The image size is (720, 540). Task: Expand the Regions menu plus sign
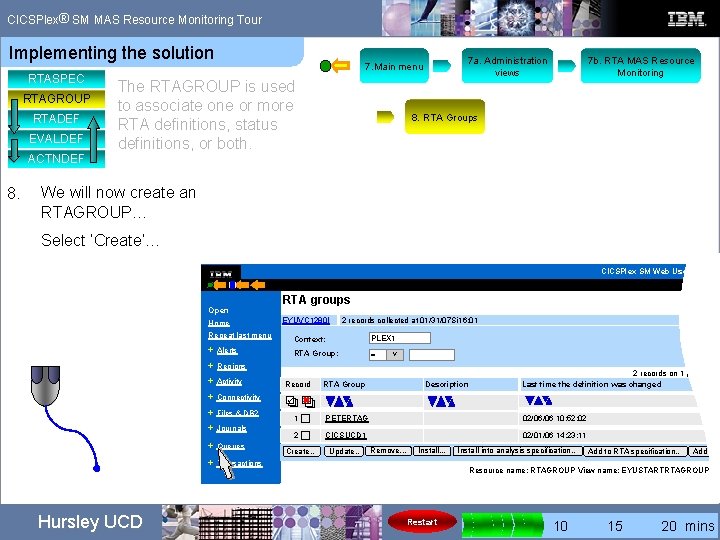210,366
